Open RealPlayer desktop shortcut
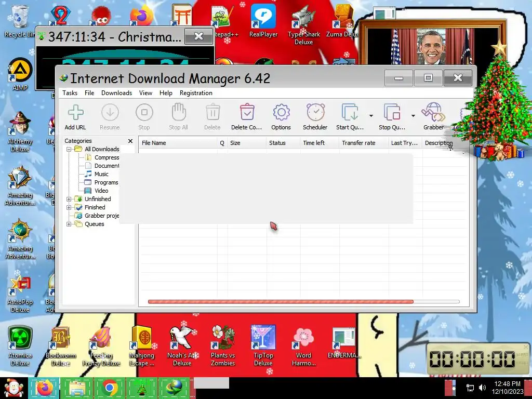 (x=263, y=21)
